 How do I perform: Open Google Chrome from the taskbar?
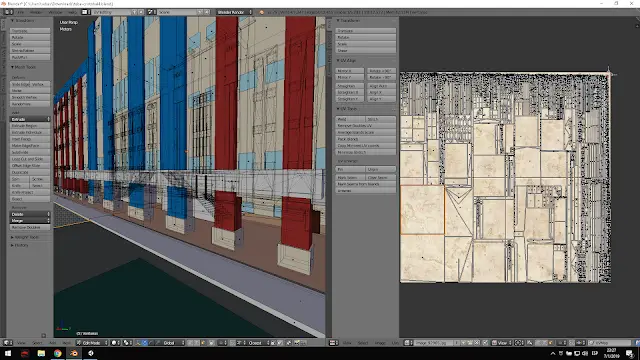58,353
